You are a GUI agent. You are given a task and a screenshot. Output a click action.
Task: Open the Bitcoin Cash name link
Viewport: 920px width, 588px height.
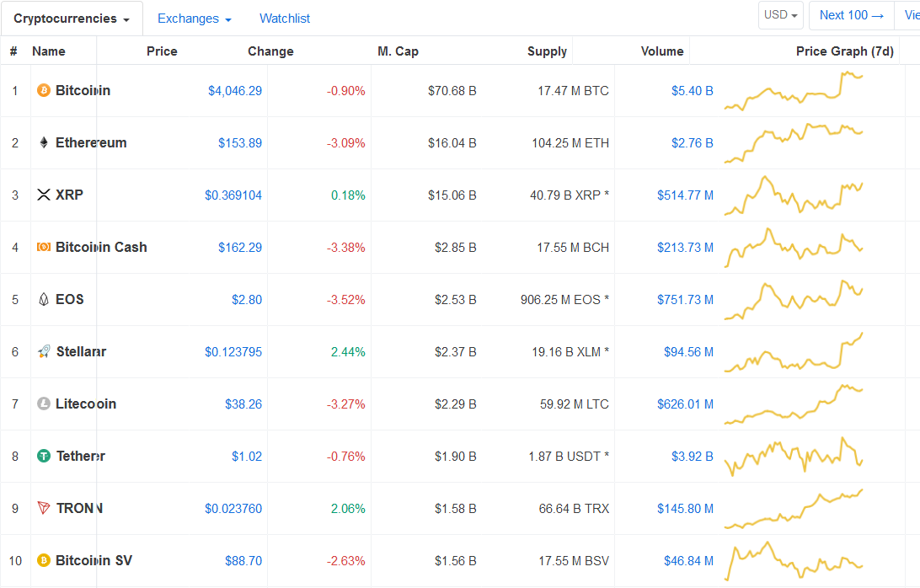click(101, 247)
